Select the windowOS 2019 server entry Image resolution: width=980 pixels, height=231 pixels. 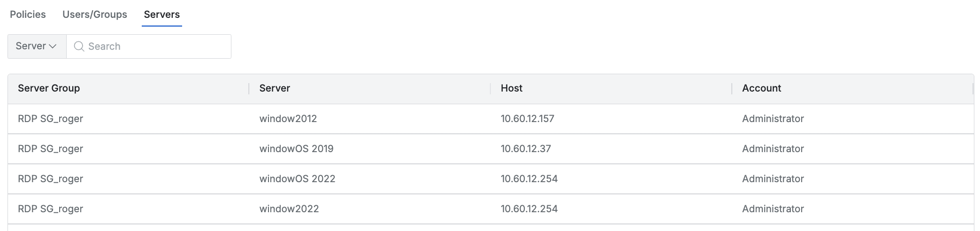[296, 149]
